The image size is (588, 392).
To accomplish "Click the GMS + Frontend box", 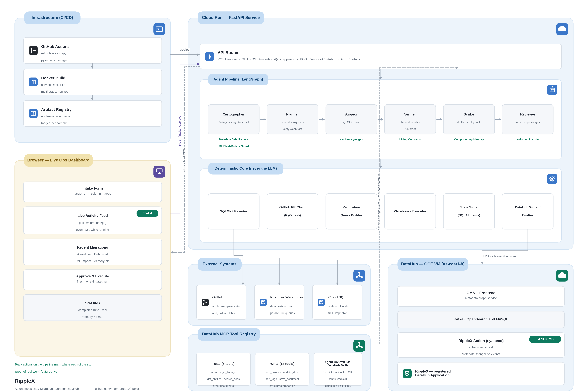I will (x=481, y=296).
